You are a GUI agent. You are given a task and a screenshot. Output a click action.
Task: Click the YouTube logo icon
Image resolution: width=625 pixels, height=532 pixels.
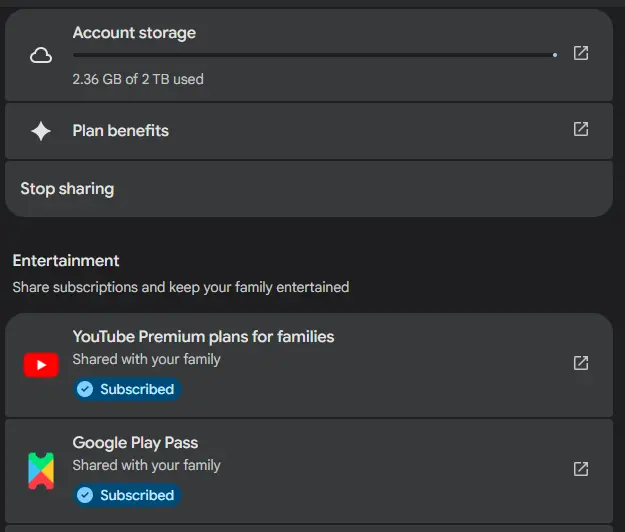coord(41,365)
